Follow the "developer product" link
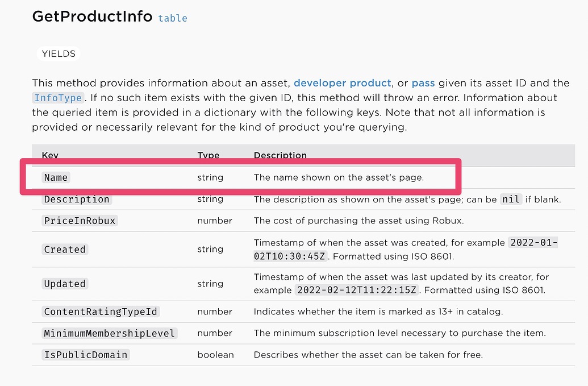 tap(343, 83)
